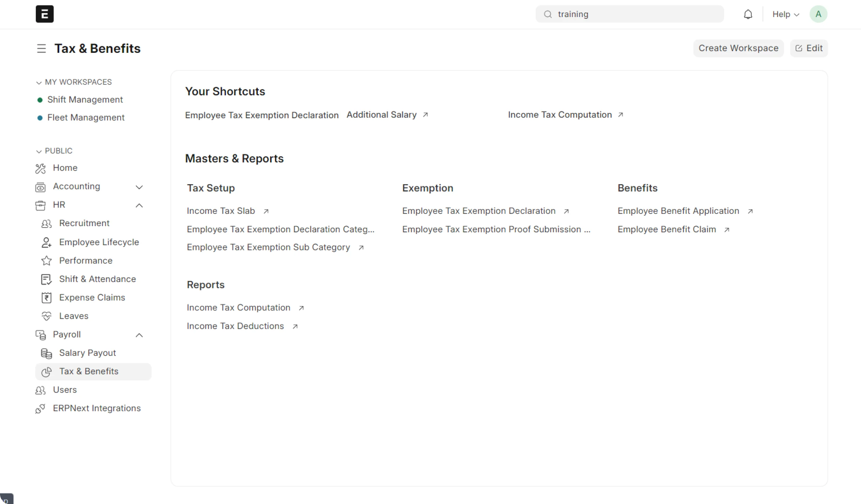Expand the Accounting section
Image resolution: width=861 pixels, height=504 pixels.
pyautogui.click(x=139, y=187)
